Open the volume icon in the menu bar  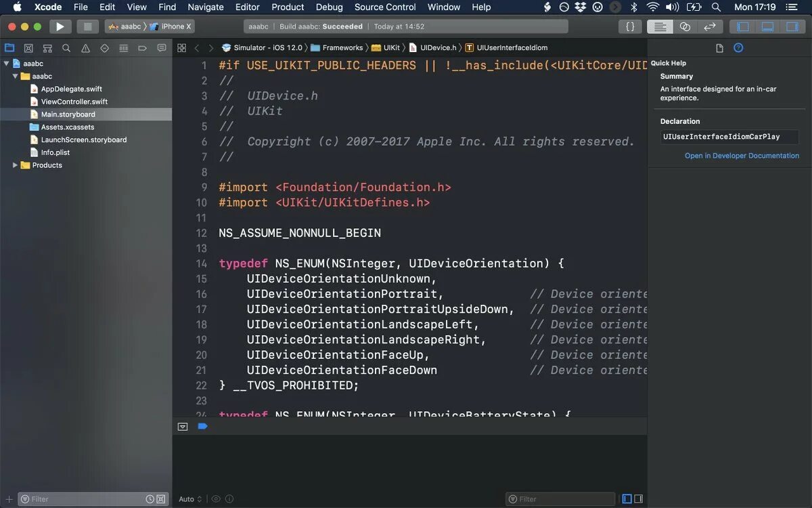(672, 7)
